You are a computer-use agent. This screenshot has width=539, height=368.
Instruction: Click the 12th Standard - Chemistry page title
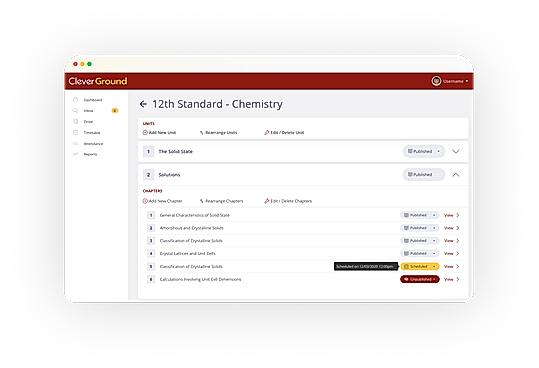pyautogui.click(x=217, y=104)
